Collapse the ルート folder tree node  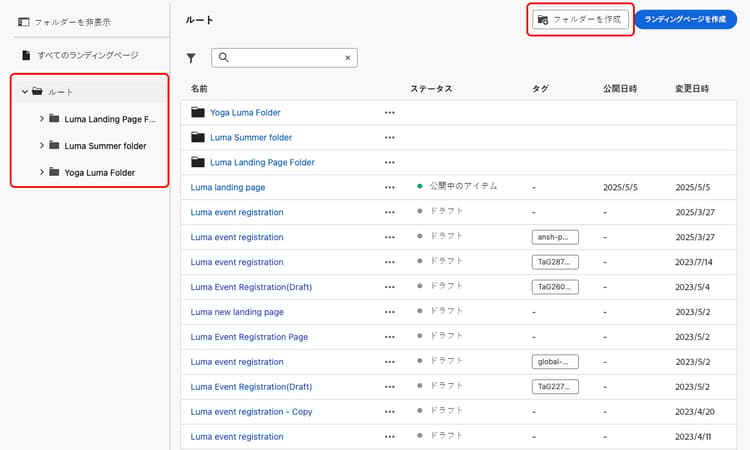click(24, 91)
